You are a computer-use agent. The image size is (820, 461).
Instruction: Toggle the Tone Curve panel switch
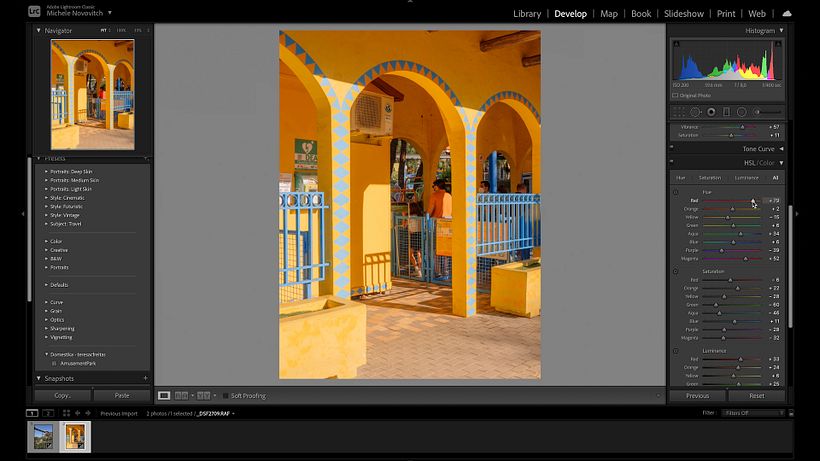672,147
